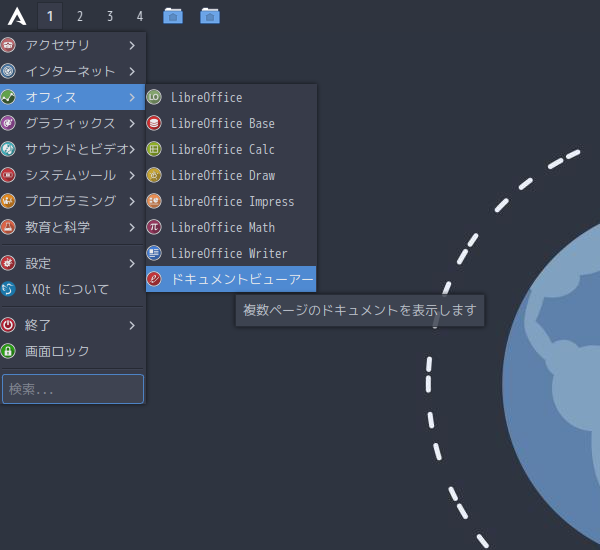600x550 pixels.
Task: Click the サウンドとビデオ category icon
Action: click(x=8, y=149)
